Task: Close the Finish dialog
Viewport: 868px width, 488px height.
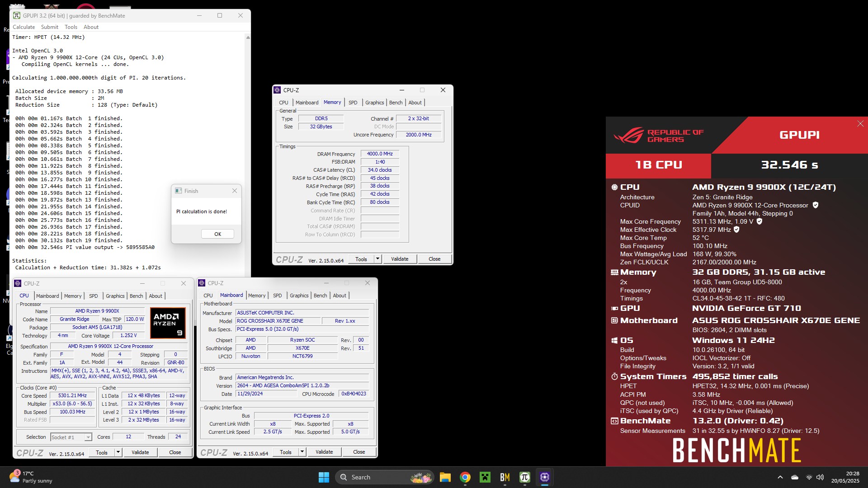Action: point(234,191)
